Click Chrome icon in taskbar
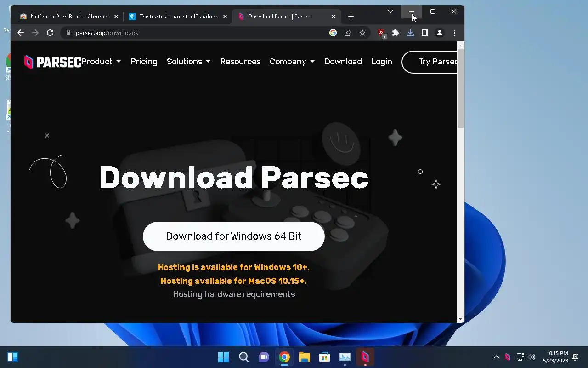The image size is (588, 368). (x=284, y=357)
